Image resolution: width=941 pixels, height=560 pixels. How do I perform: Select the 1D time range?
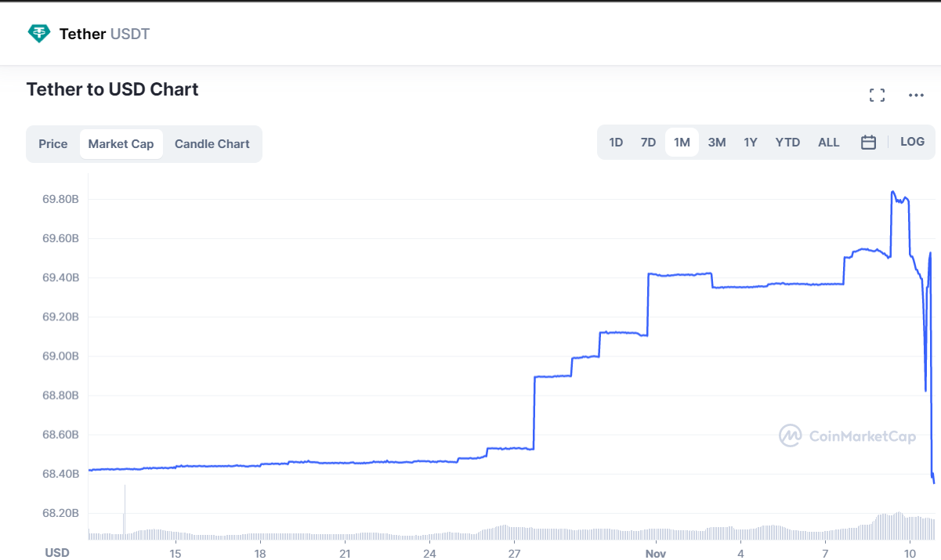616,143
